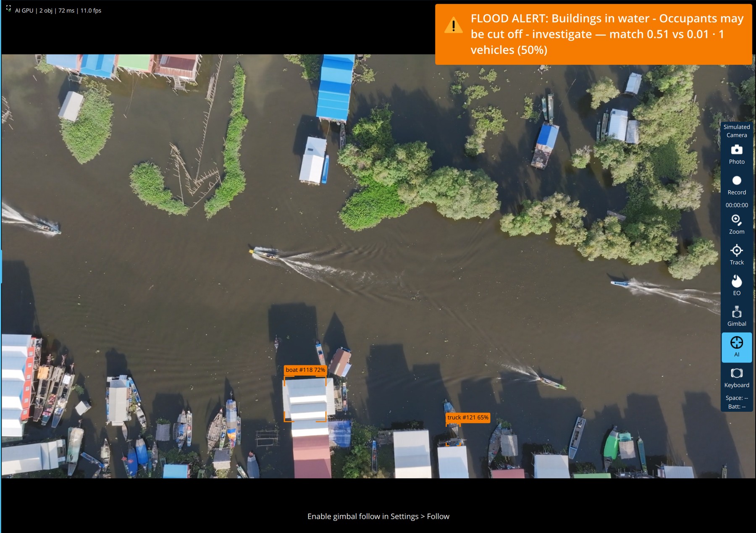Viewport: 756px width, 533px height.
Task: Click the Batt: -- battery readout
Action: click(737, 407)
